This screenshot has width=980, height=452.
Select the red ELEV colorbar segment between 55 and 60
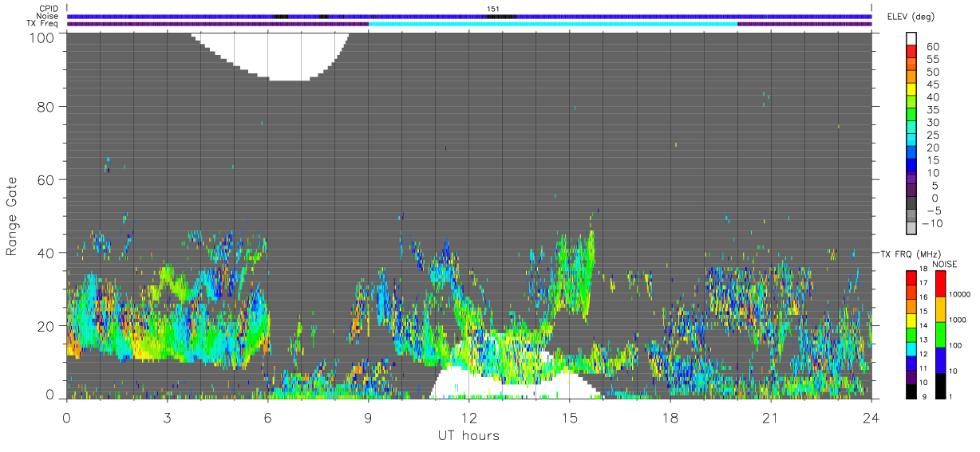point(911,53)
